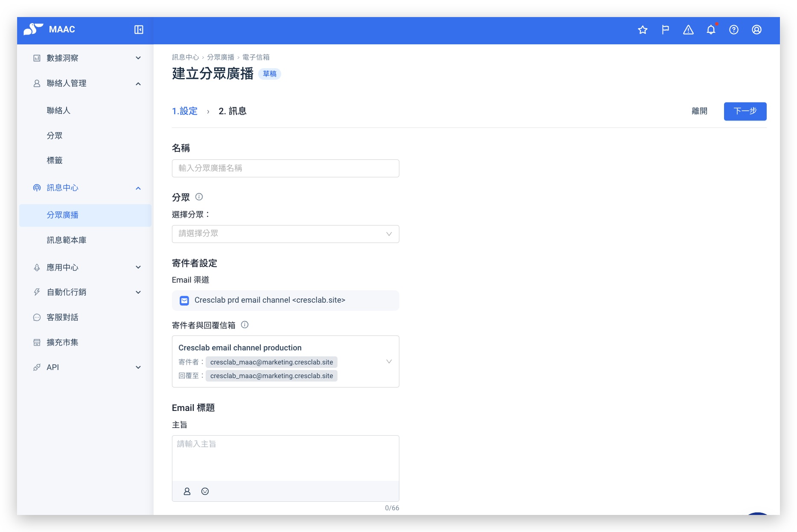
Task: Open sender and reply mailbox dropdown
Action: tap(285, 361)
